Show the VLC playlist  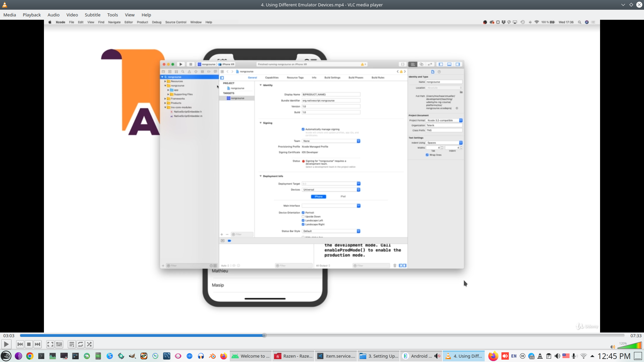71,344
